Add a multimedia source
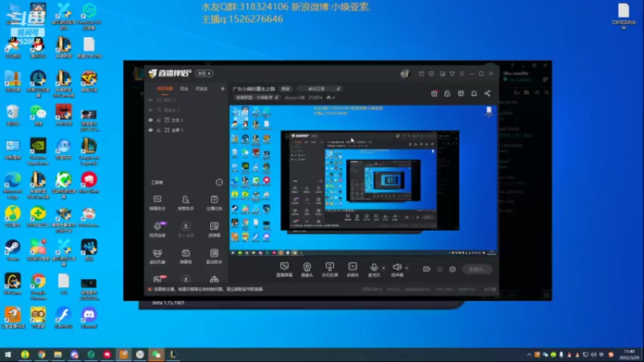Viewport: 644px width, 362px height. coord(353,269)
